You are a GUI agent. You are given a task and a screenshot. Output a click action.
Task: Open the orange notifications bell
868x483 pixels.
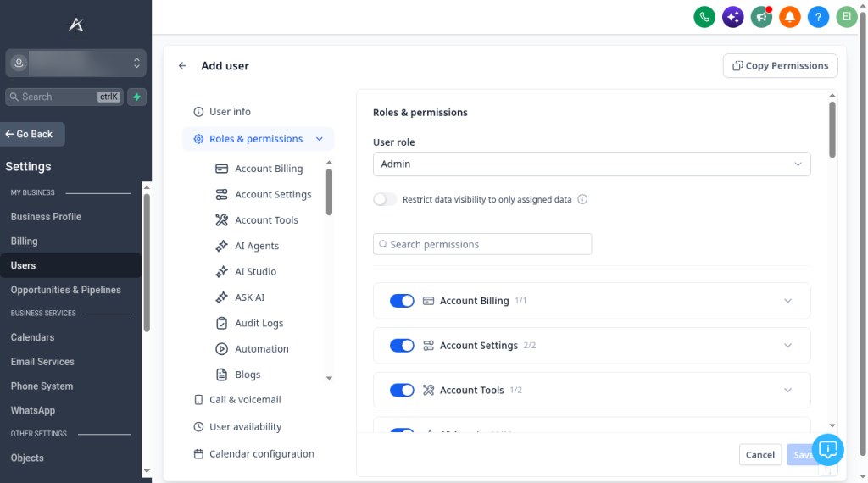[790, 17]
